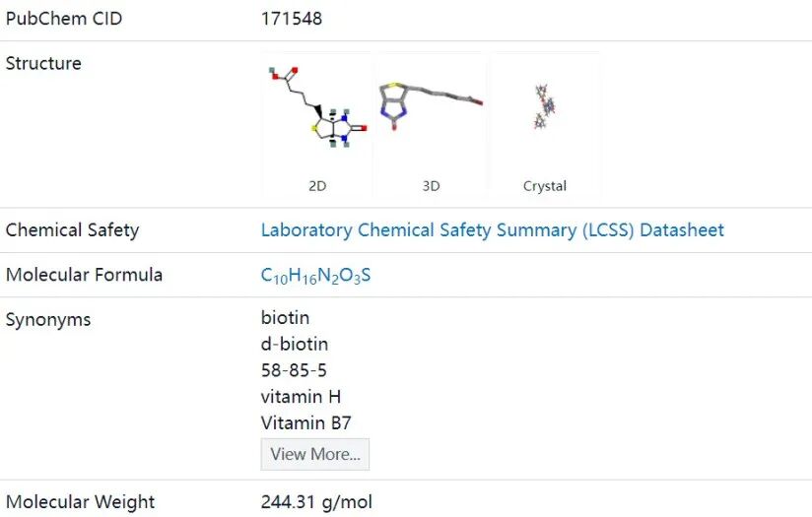This screenshot has height=517, width=812.
Task: Click the 'Molecular Formula' row label
Action: pos(84,275)
